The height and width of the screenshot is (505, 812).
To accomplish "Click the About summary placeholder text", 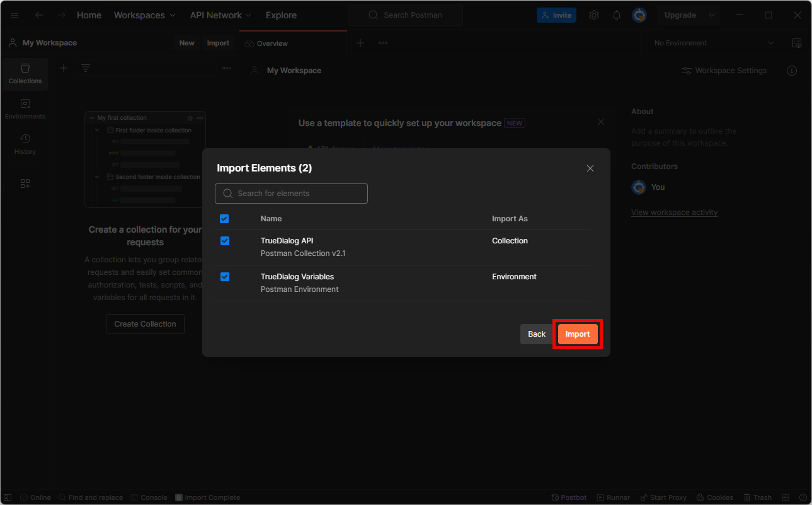I will pos(683,137).
